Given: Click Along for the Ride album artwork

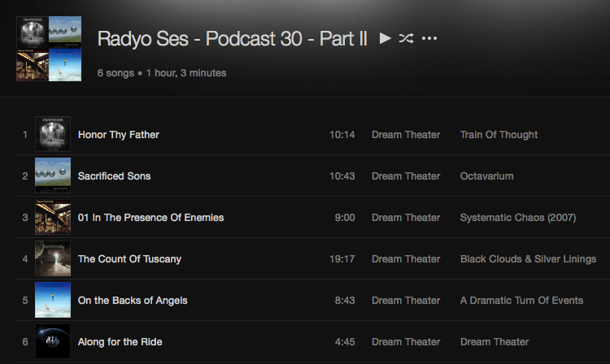Looking at the screenshot, I should pyautogui.click(x=53, y=341).
